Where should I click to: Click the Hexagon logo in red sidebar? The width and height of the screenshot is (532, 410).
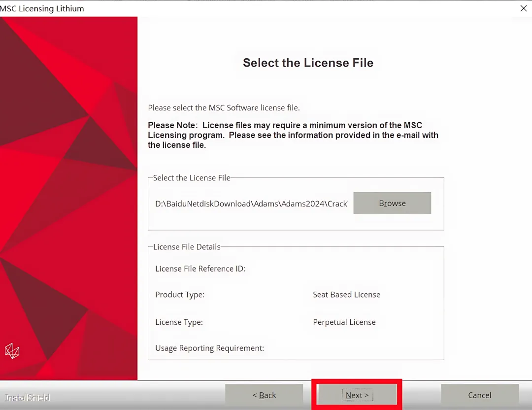point(12,351)
